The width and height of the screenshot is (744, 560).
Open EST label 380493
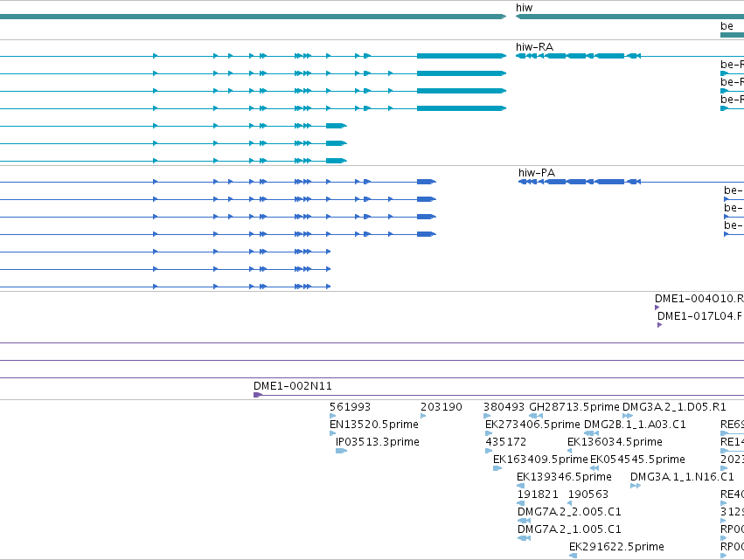click(504, 407)
